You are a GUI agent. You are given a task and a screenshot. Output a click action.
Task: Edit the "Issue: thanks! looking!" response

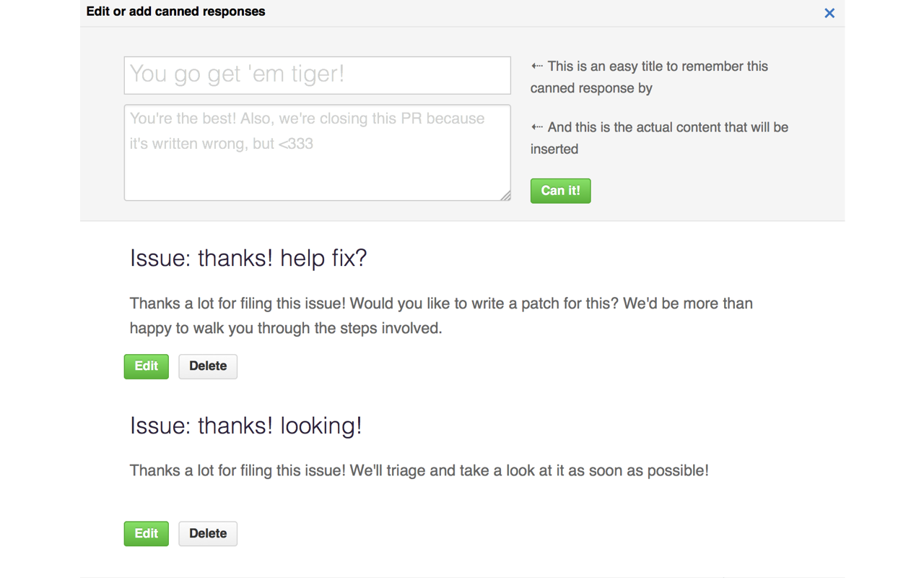(x=146, y=533)
